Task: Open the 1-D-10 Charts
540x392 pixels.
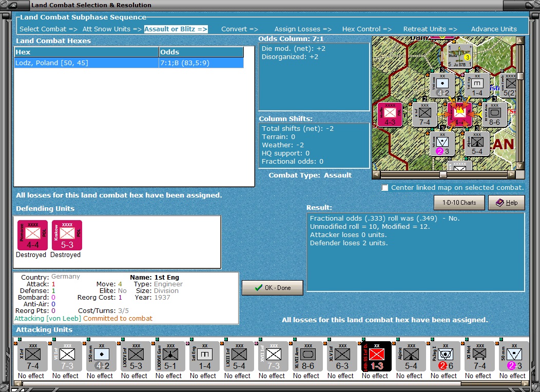Action: tap(459, 203)
